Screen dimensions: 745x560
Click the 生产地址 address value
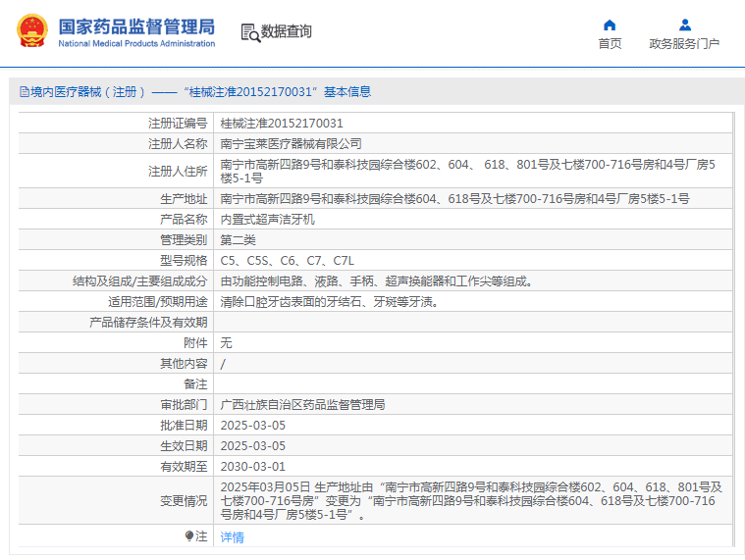point(454,199)
